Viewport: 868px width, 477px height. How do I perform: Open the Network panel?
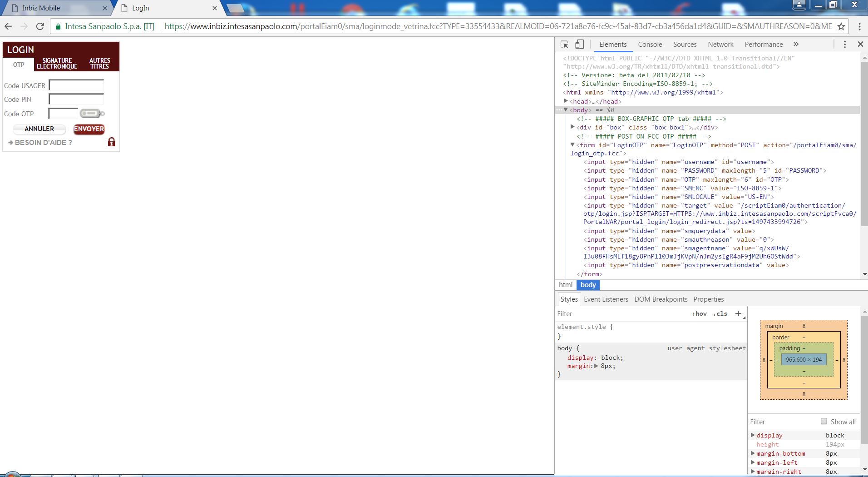tap(720, 45)
